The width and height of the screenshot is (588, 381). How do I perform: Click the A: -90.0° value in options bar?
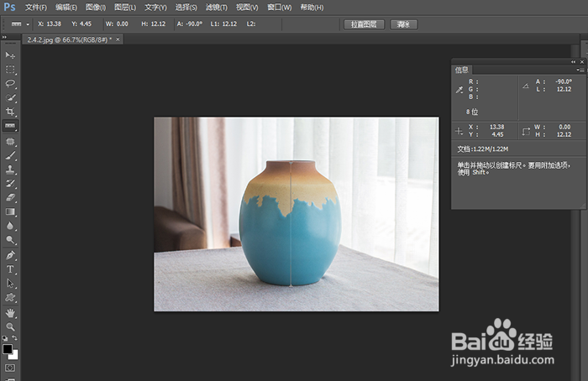pos(189,23)
